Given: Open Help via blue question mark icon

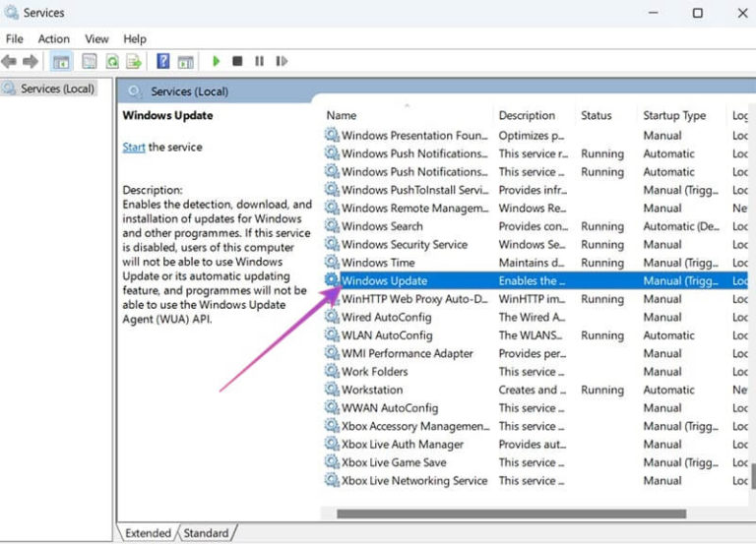Looking at the screenshot, I should (x=162, y=61).
